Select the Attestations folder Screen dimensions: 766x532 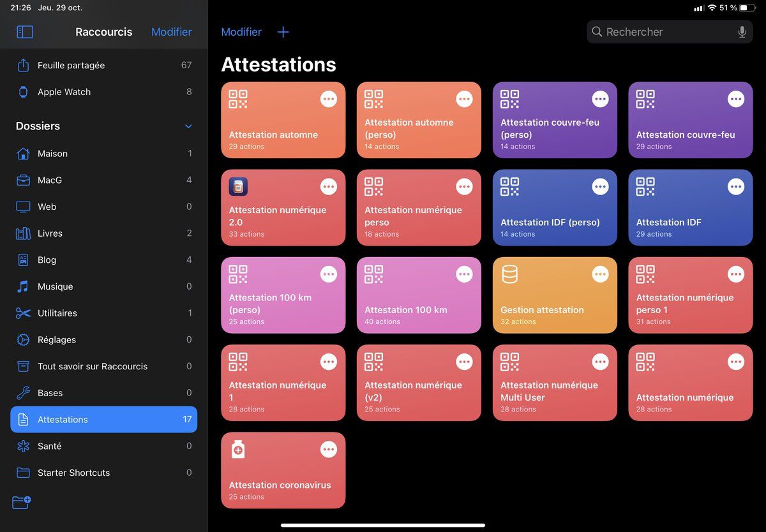pyautogui.click(x=104, y=419)
